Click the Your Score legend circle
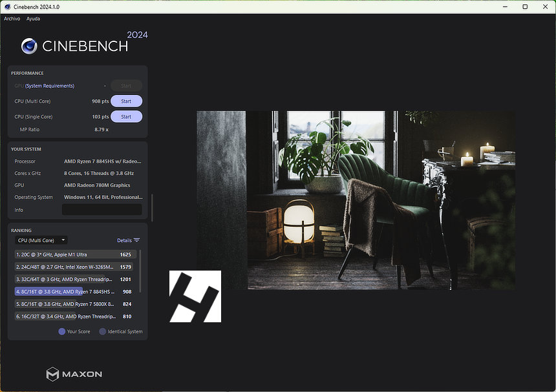Image resolution: width=556 pixels, height=392 pixels. [62, 331]
